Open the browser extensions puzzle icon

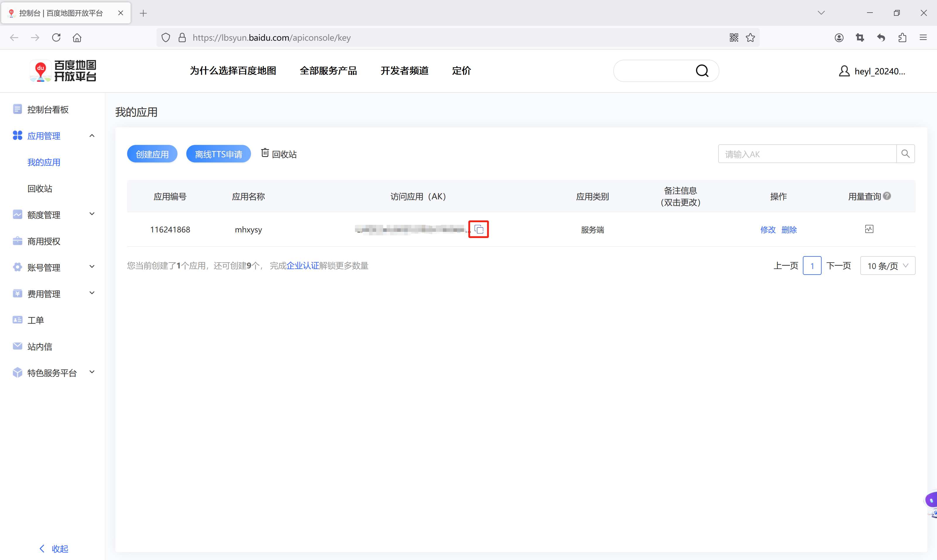[x=902, y=37]
